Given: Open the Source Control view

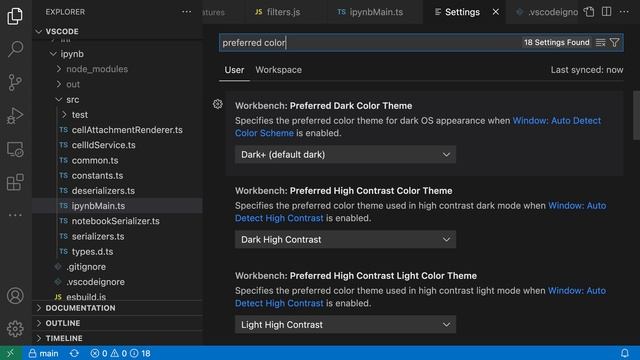Looking at the screenshot, I should [15, 82].
